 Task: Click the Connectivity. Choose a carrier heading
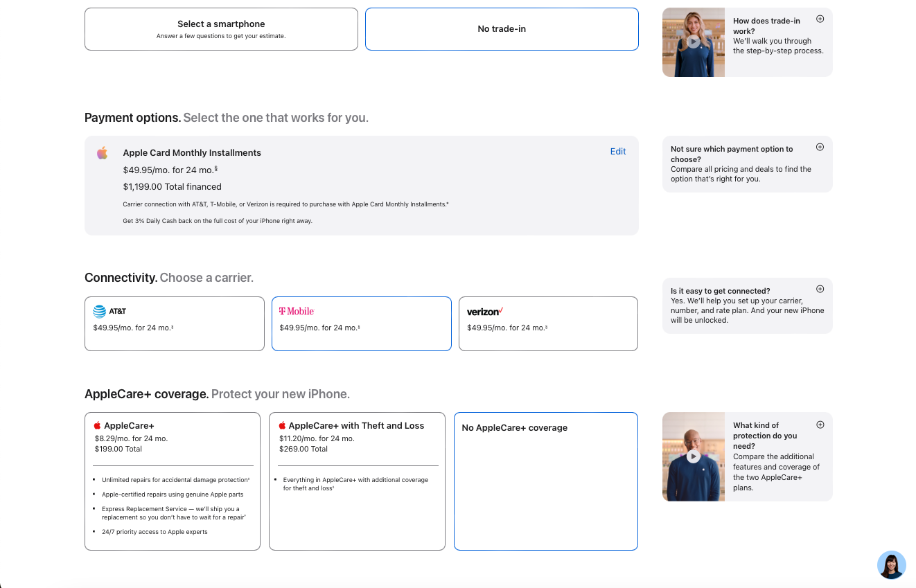pyautogui.click(x=169, y=278)
